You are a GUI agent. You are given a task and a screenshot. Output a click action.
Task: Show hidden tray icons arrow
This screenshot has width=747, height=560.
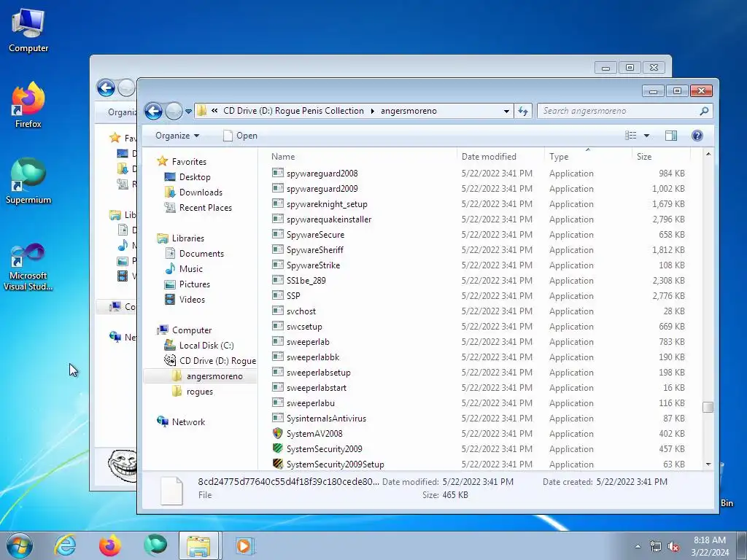(x=638, y=546)
